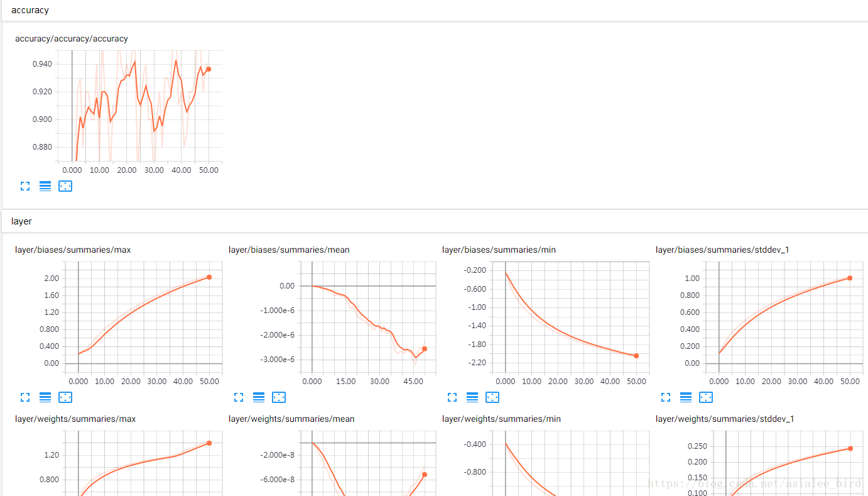
Task: Click the layer/weights/summaries/min chart title
Action: (x=501, y=419)
